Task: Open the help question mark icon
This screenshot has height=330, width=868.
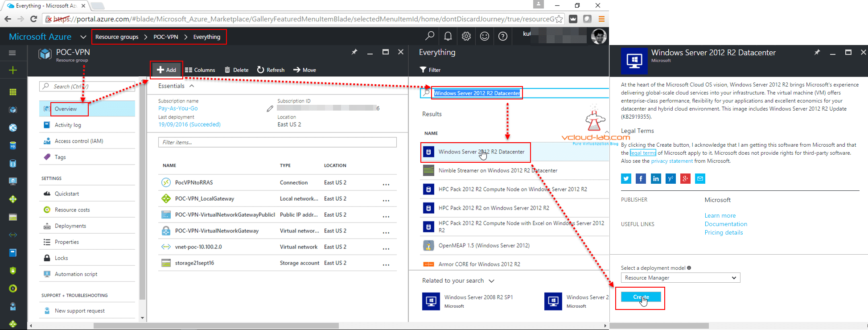Action: coord(503,36)
